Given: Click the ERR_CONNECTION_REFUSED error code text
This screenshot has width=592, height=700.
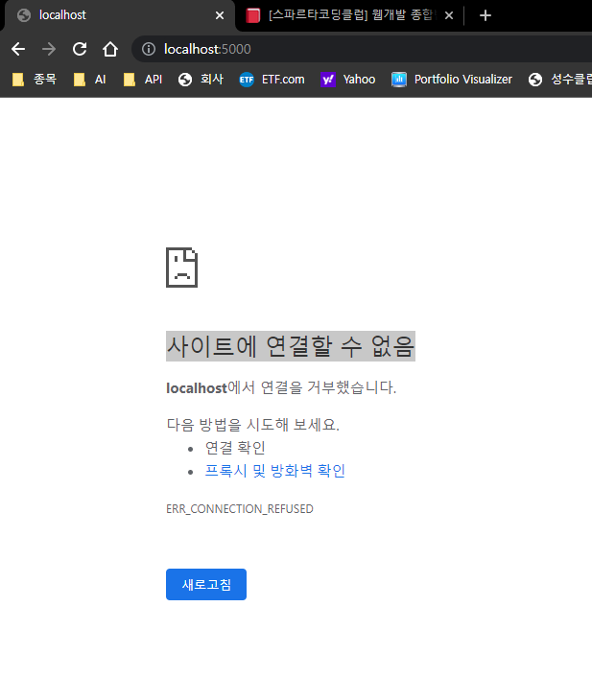Looking at the screenshot, I should tap(240, 509).
